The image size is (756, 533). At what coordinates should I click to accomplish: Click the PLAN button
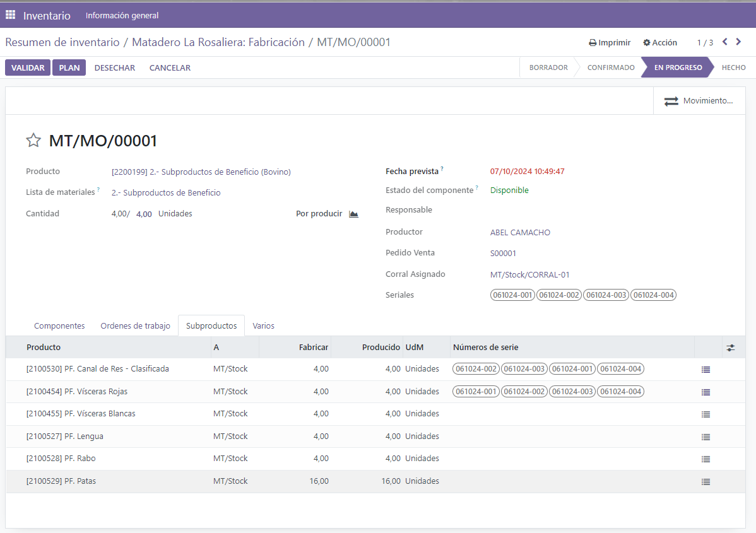click(69, 68)
